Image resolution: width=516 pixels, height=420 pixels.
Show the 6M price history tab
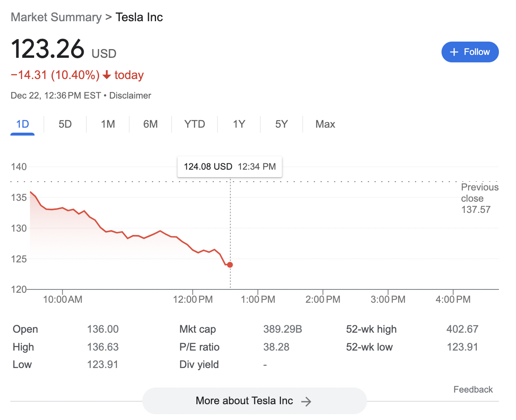click(x=151, y=124)
